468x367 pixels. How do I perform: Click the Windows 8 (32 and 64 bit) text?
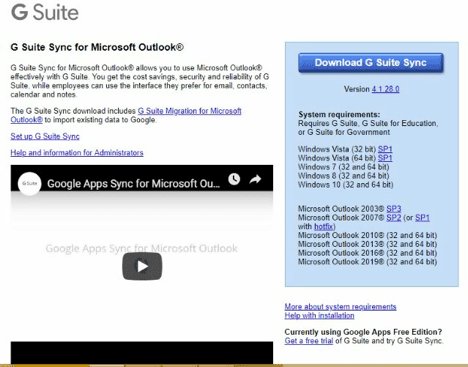pos(343,175)
